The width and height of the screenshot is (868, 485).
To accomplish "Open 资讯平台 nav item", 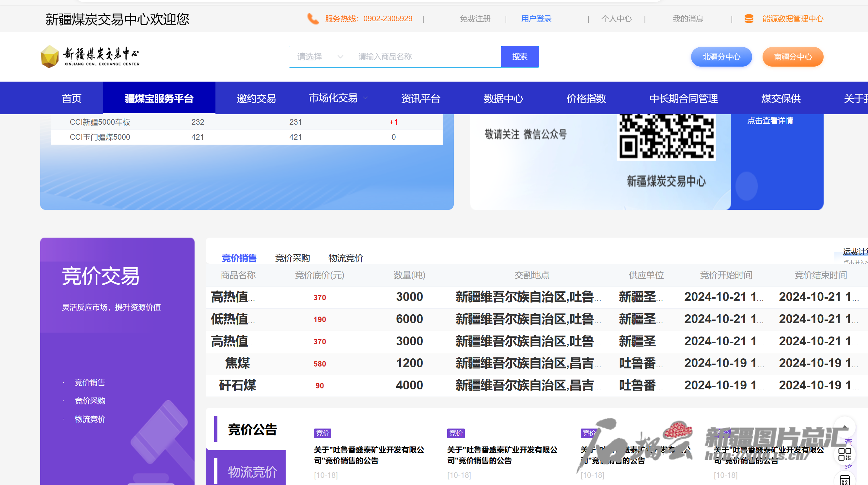I will pyautogui.click(x=420, y=98).
